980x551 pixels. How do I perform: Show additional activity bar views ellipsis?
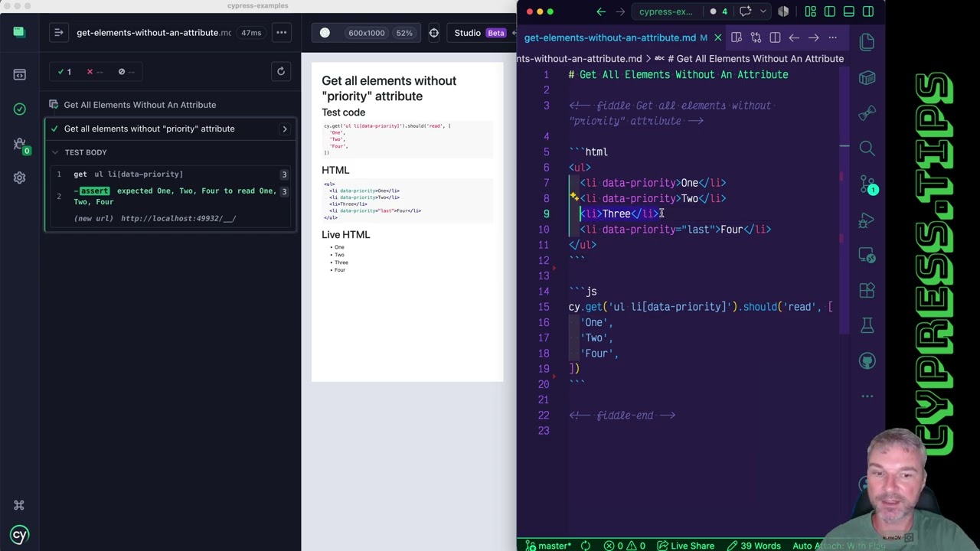tap(867, 396)
